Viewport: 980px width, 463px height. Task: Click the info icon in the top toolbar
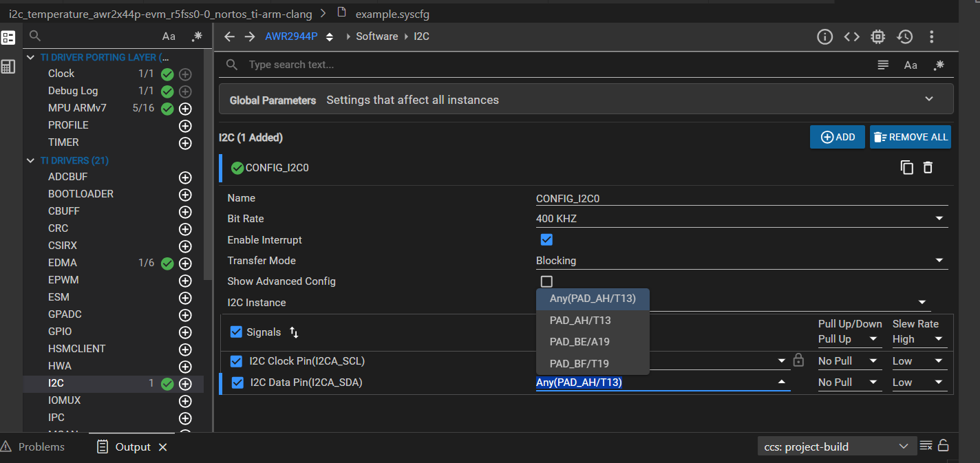[824, 36]
